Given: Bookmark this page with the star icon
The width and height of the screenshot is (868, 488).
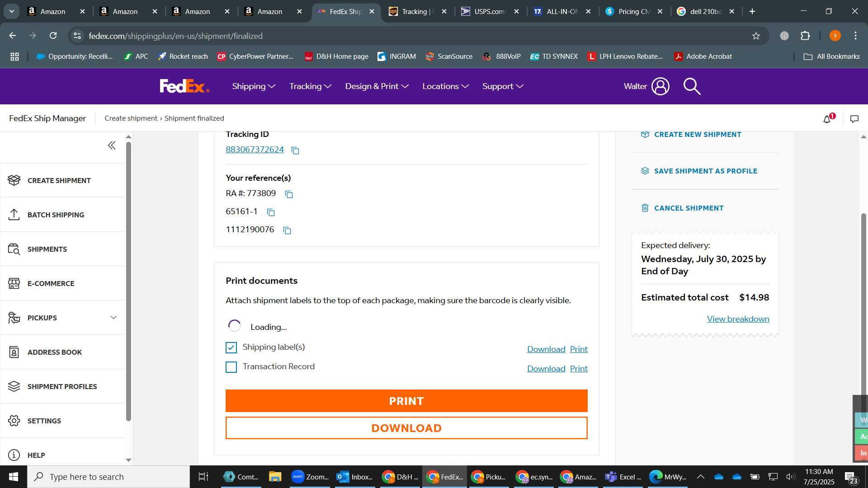Looking at the screenshot, I should (756, 36).
